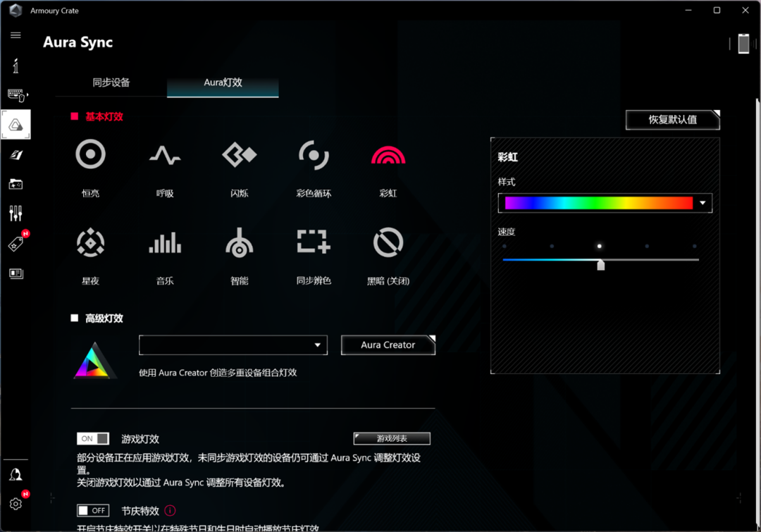Select the 智能 smart effect icon

pyautogui.click(x=240, y=242)
